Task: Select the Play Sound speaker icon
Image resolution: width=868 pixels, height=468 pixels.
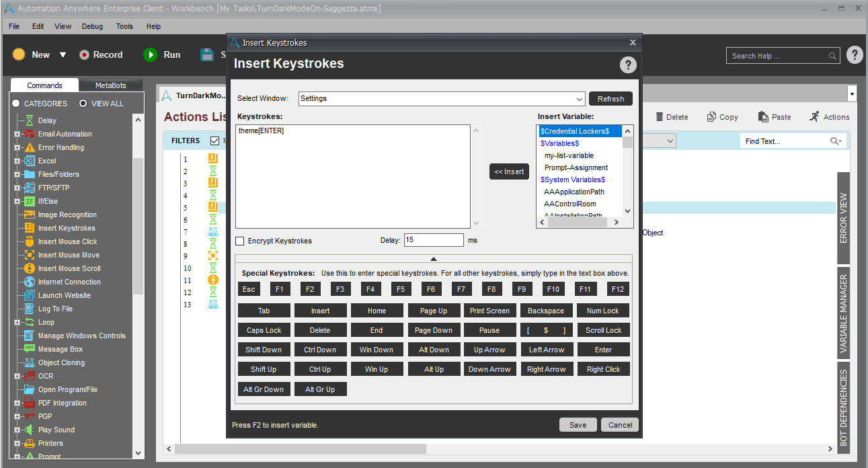Action: [30, 430]
